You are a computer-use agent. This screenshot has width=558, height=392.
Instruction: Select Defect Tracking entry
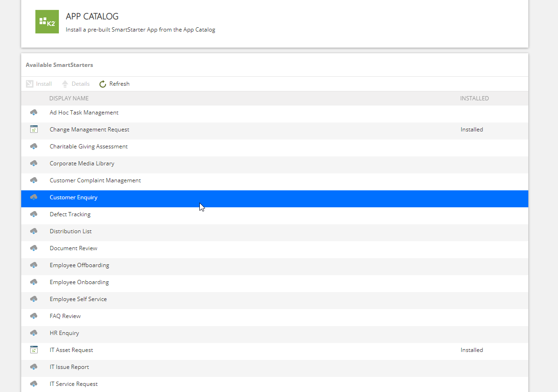(x=275, y=216)
